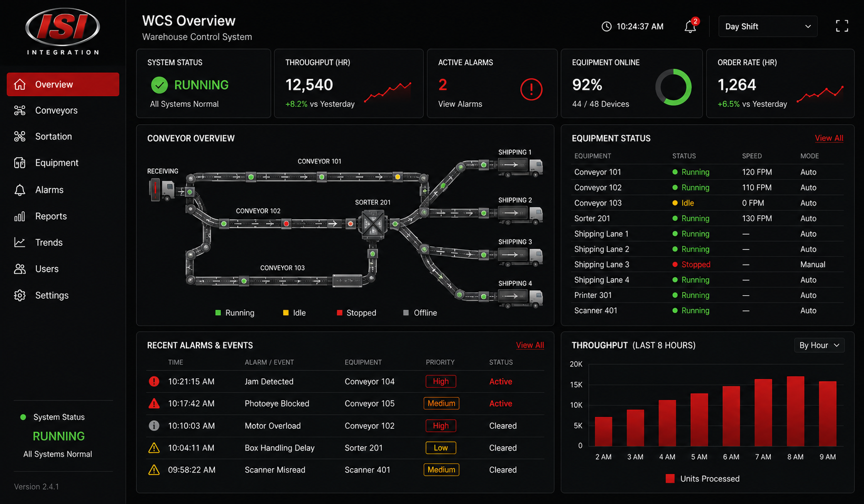Click the Units Processed legend entry
864x504 pixels.
tap(702, 479)
